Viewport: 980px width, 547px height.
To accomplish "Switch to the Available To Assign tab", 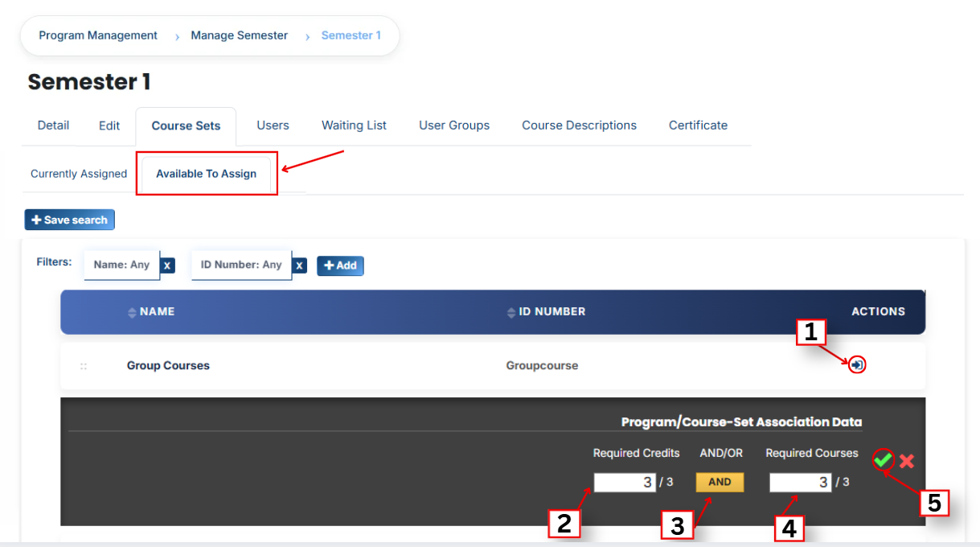I will click(207, 174).
